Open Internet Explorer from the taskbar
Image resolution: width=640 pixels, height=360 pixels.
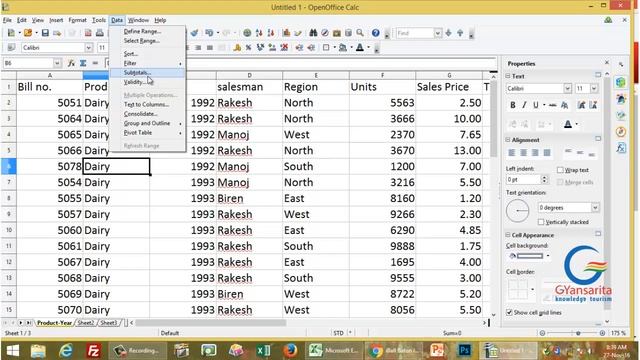pyautogui.click(x=66, y=351)
